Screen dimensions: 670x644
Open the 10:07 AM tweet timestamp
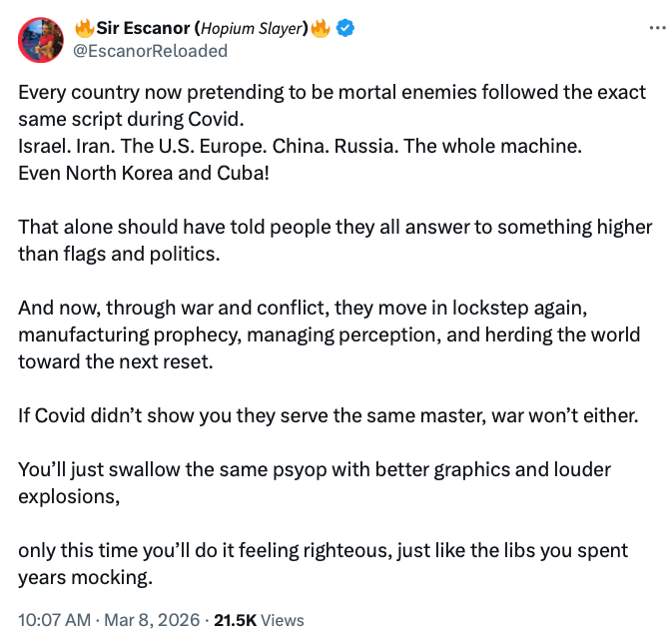tap(55, 620)
